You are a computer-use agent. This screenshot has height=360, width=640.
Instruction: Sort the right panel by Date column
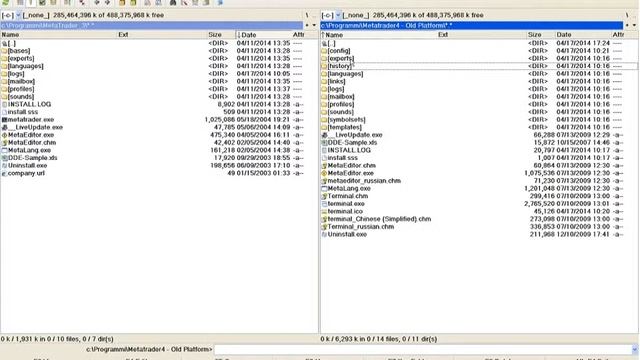[583, 35]
